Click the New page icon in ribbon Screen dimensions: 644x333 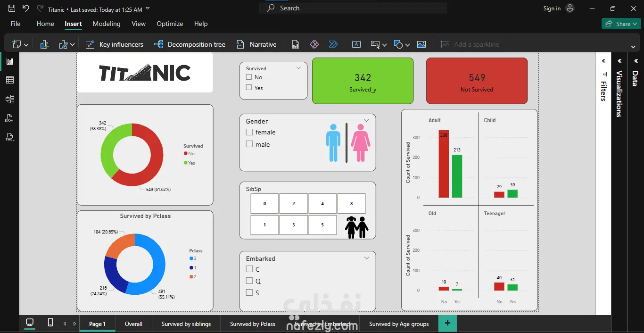pos(17,44)
